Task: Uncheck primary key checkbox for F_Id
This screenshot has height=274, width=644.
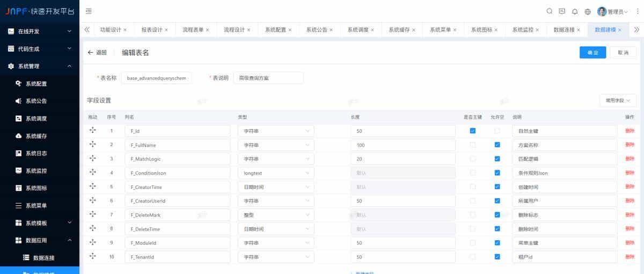Action: click(472, 131)
